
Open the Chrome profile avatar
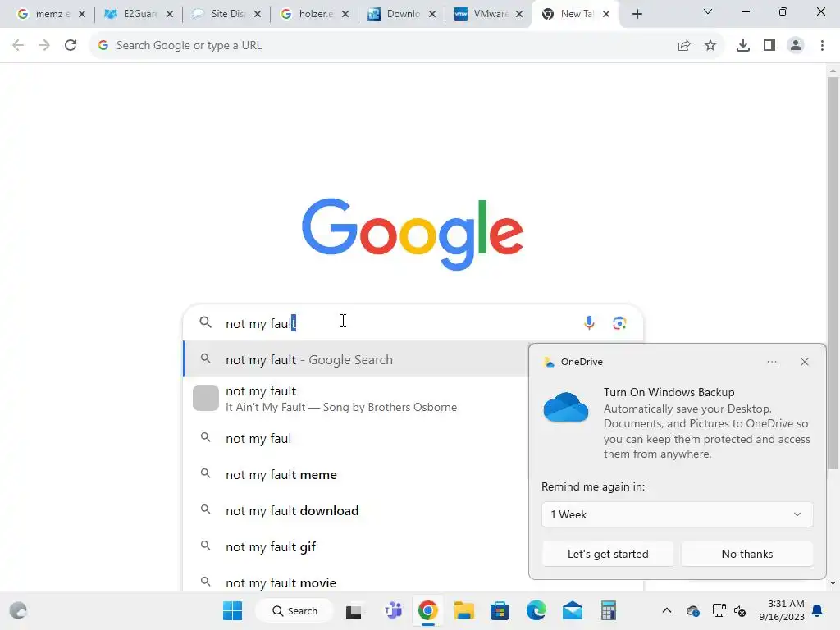(796, 46)
